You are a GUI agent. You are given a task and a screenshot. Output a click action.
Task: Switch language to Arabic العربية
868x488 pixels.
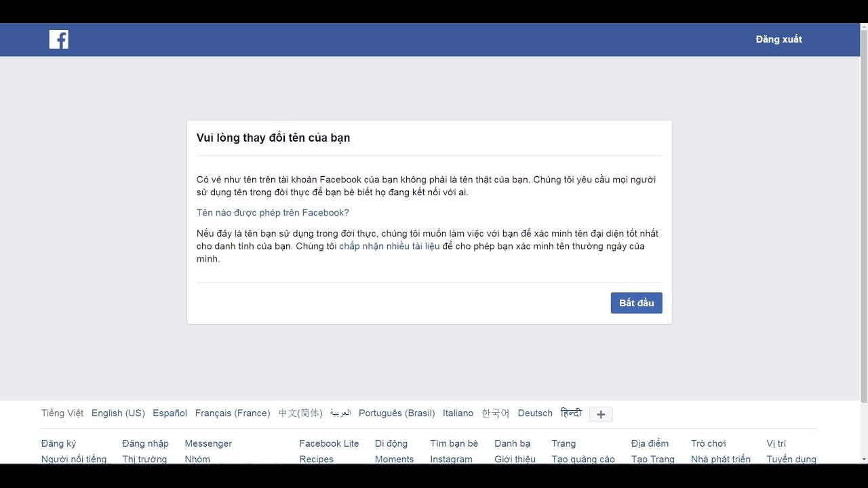[x=340, y=413]
